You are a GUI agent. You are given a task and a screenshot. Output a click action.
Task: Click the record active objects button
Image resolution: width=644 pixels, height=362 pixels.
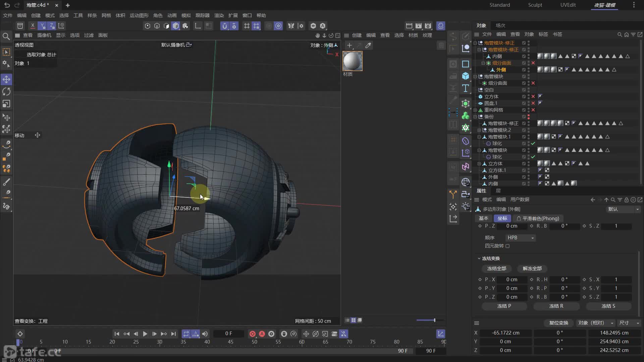tap(253, 334)
